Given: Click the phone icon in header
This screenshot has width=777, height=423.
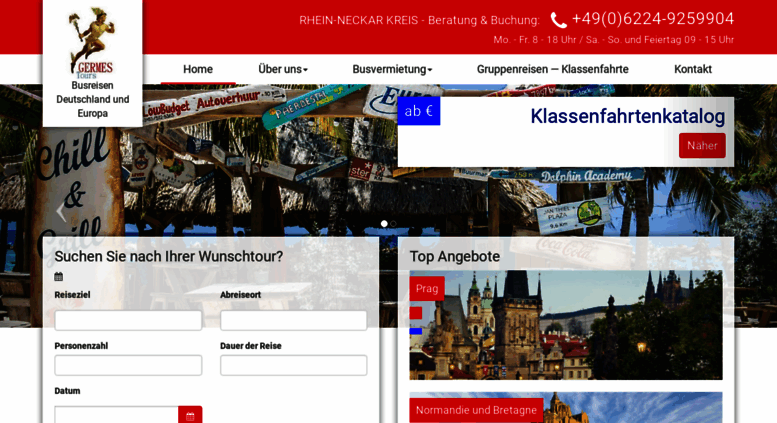Looking at the screenshot, I should (x=558, y=20).
